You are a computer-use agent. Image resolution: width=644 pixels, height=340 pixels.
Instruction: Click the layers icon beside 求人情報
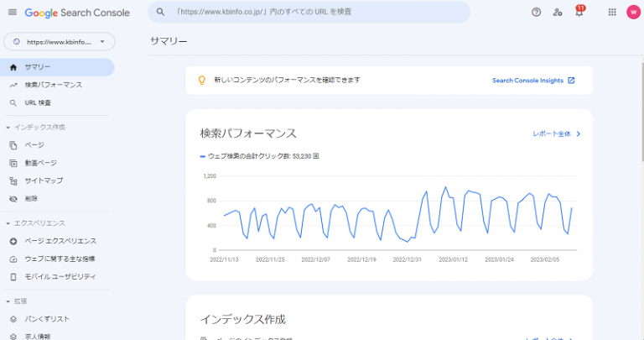pos(13,337)
